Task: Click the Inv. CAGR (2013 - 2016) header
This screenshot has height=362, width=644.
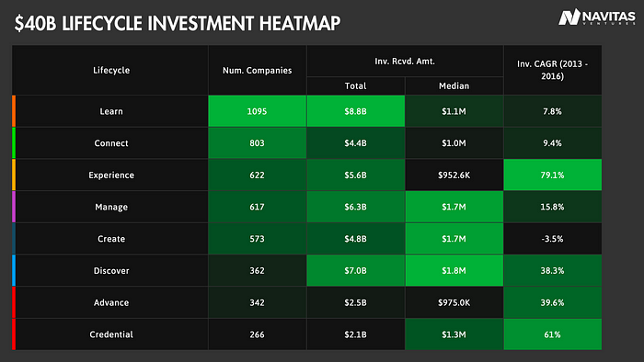Action: (553, 70)
